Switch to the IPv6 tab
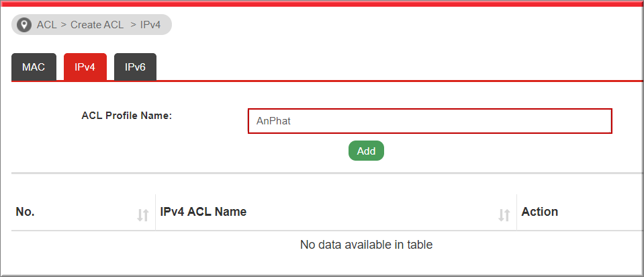644x277 pixels. pyautogui.click(x=135, y=67)
